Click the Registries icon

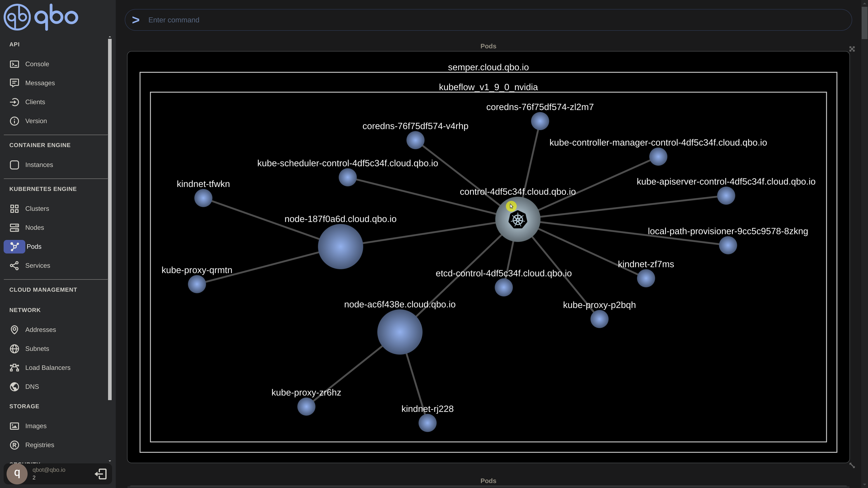(14, 445)
